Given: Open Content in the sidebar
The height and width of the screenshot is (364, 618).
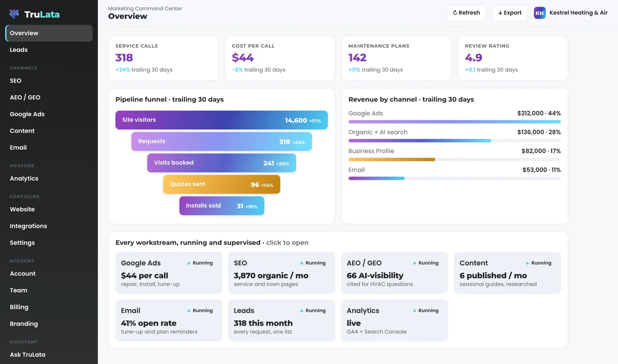Looking at the screenshot, I should pos(49,131).
